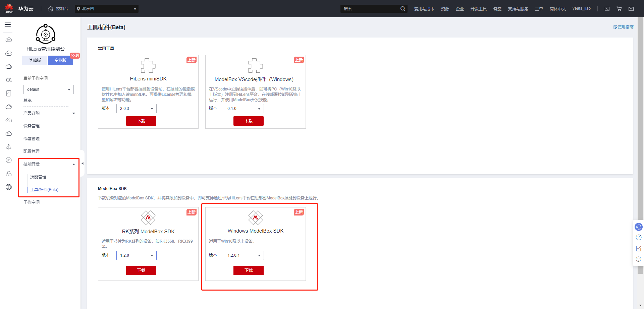Open the hamburger menu in the left rail
644x309 pixels.
click(8, 24)
